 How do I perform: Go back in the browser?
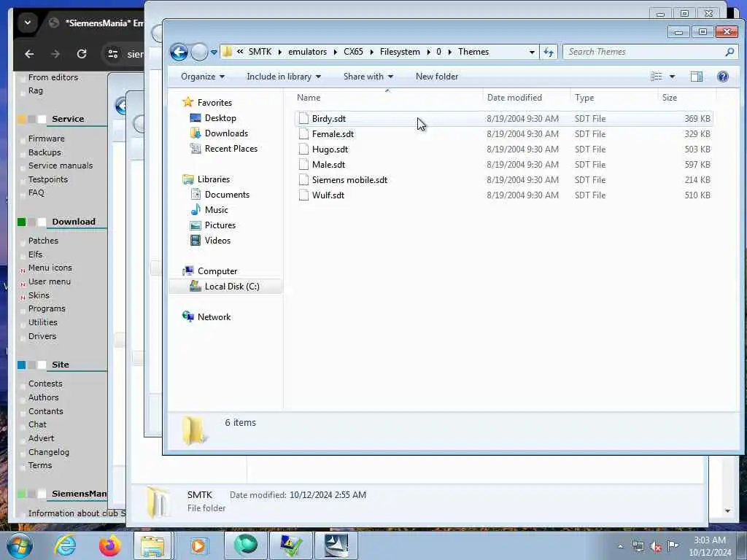29,54
